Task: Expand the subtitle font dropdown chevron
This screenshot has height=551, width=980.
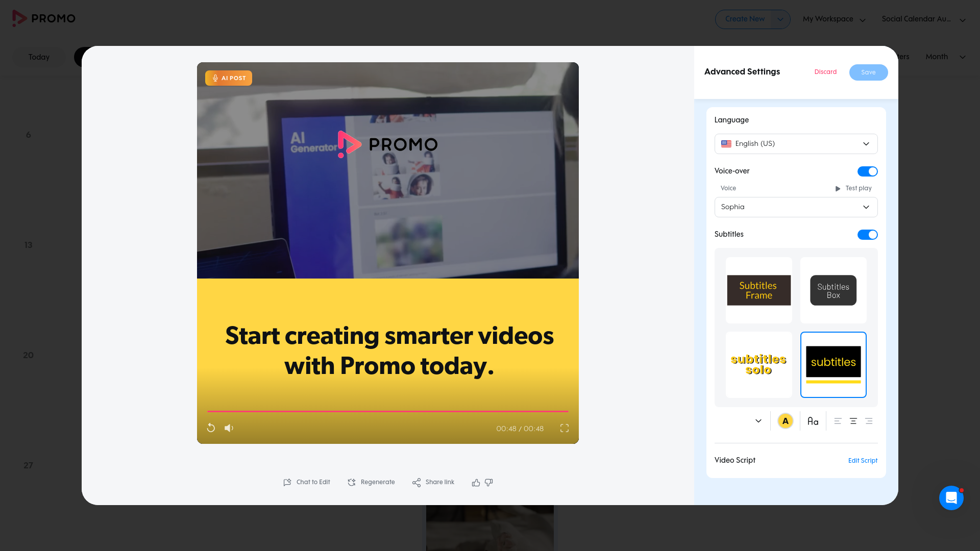Action: pyautogui.click(x=758, y=421)
